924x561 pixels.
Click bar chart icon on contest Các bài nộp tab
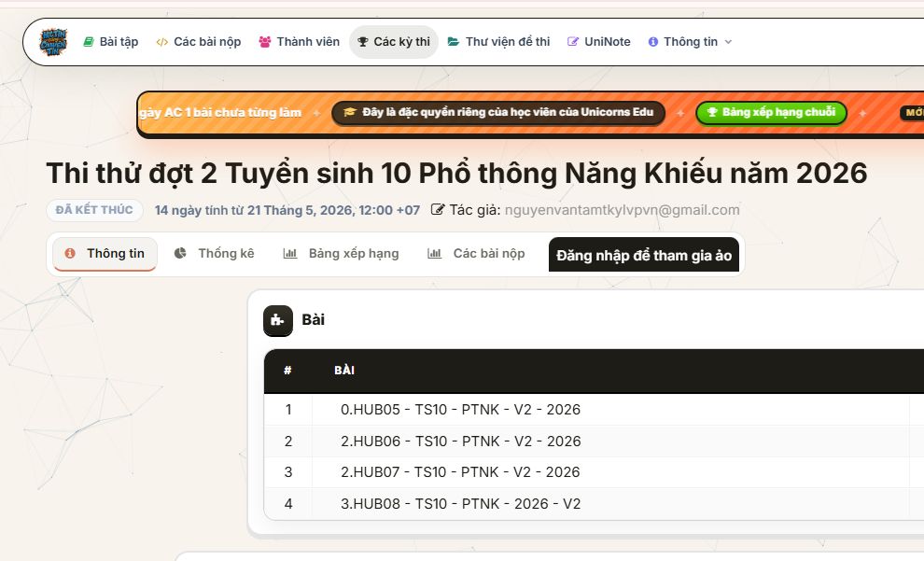coord(434,253)
